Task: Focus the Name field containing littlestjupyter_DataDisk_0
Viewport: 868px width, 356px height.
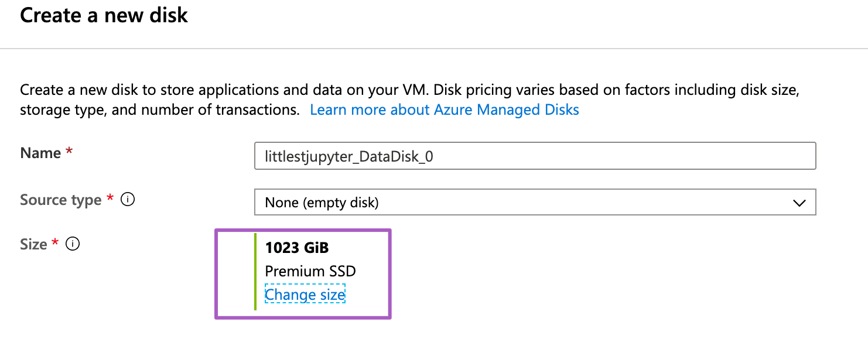Action: pos(534,156)
